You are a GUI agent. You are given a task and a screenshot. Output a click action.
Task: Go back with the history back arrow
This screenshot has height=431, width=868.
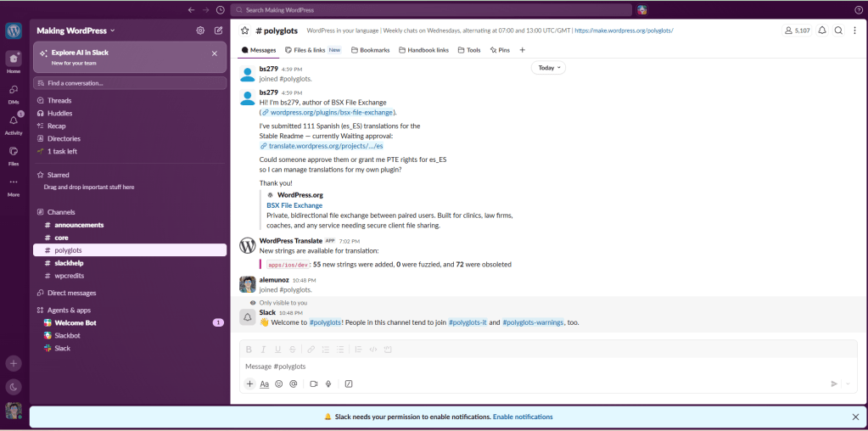tap(192, 10)
